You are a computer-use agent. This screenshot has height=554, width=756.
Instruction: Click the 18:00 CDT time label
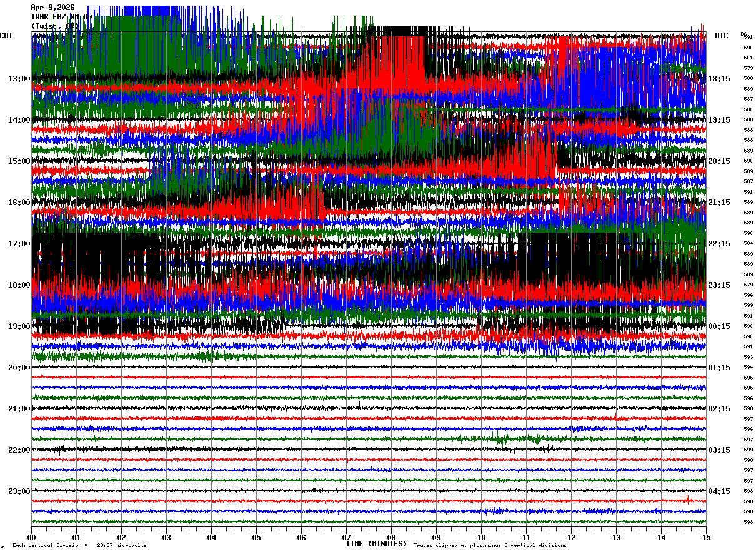tap(19, 285)
